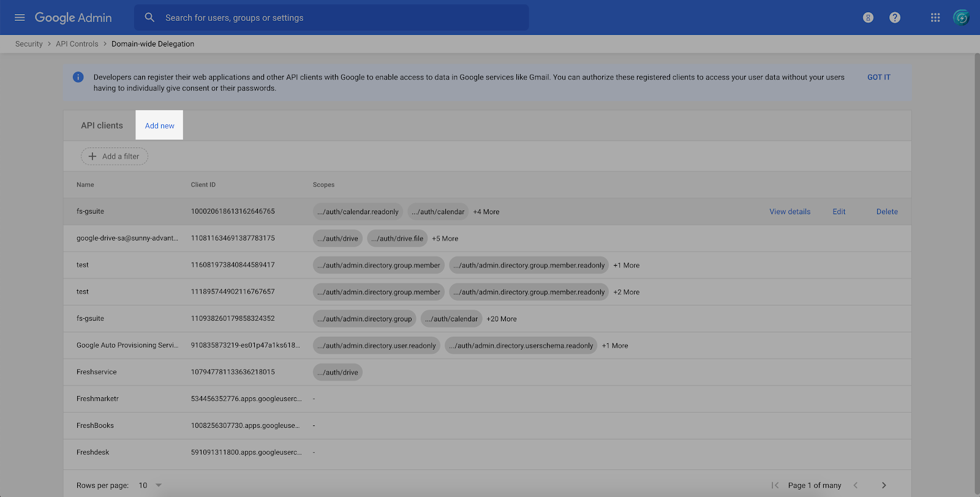Viewport: 980px width, 497px height.
Task: Expand +1 More scopes on first test row
Action: coord(627,266)
